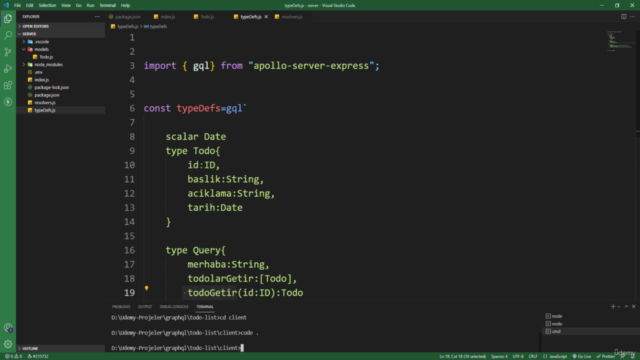Open the Extensions view icon

point(8,85)
